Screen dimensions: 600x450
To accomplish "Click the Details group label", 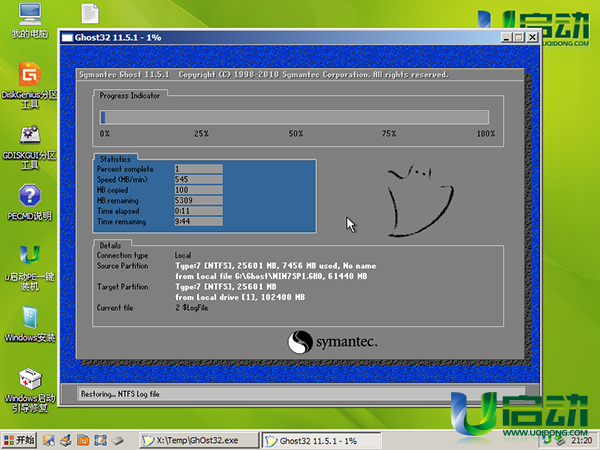I will click(x=110, y=245).
